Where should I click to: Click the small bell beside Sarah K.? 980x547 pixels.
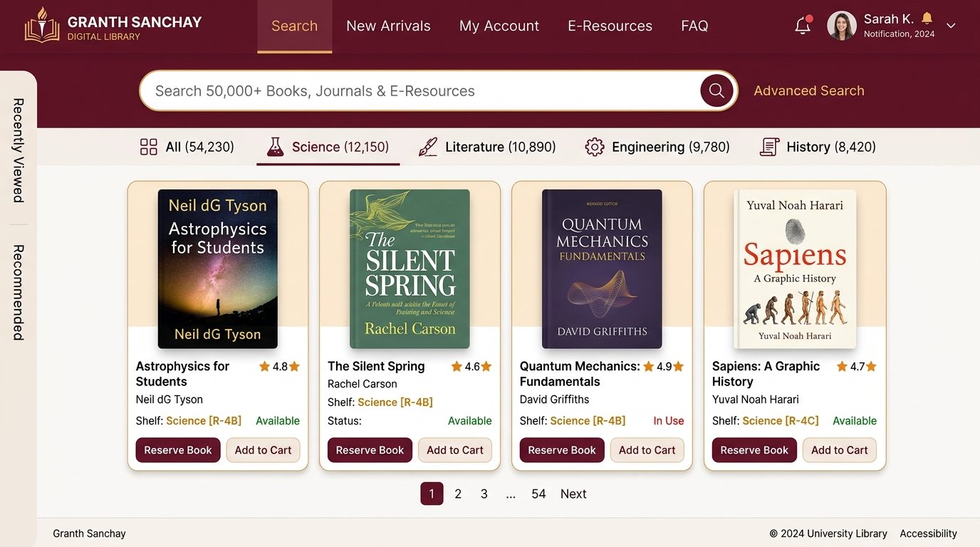coord(927,18)
